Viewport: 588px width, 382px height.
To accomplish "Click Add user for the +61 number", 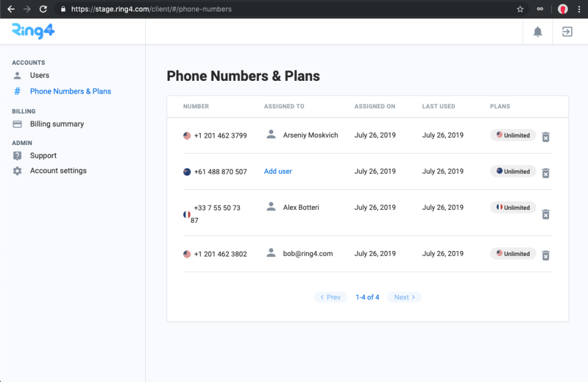I will (277, 171).
